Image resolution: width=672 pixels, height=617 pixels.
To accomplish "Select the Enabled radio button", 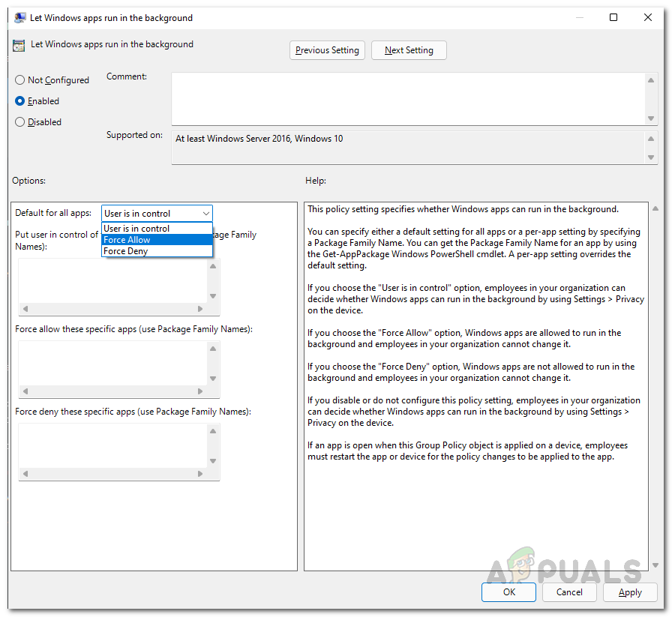I will [x=37, y=101].
